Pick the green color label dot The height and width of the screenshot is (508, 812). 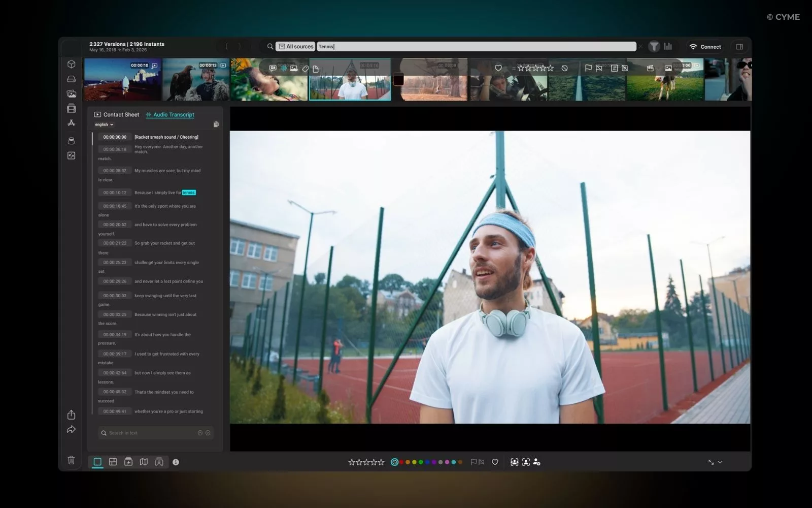pyautogui.click(x=421, y=462)
